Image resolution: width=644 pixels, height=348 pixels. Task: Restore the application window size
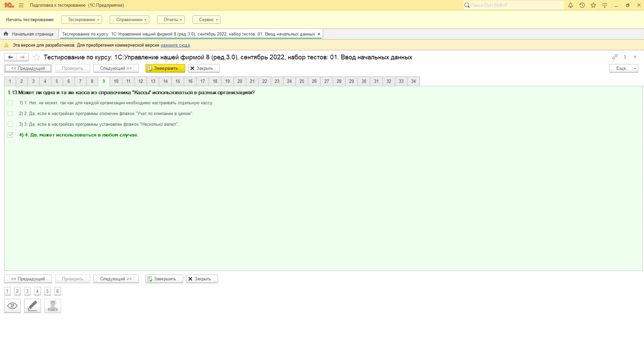(628, 5)
